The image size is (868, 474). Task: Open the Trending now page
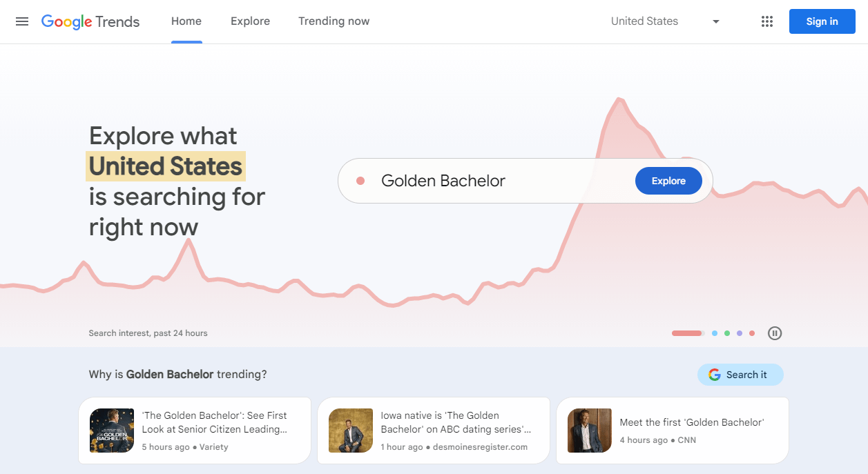point(334,21)
